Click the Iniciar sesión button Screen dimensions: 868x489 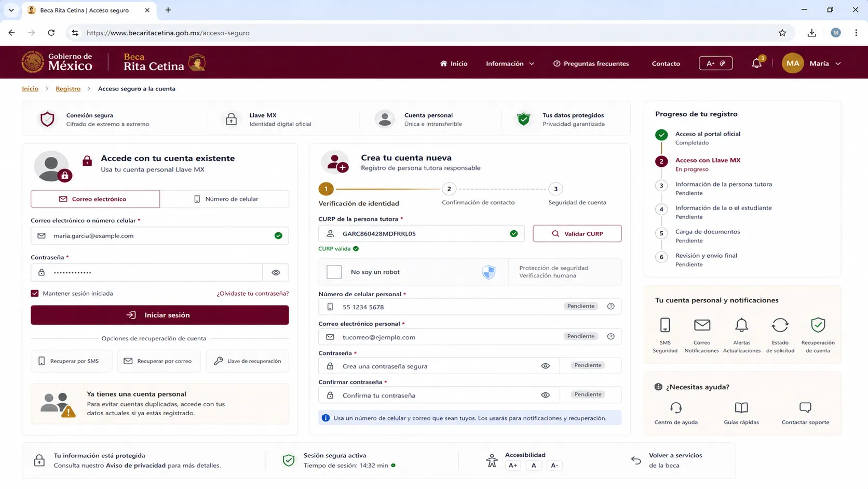click(160, 315)
